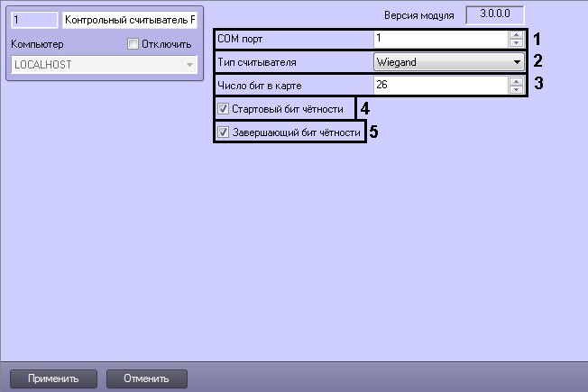Focus the COM порт number field
The image size is (588, 392).
click(x=439, y=40)
